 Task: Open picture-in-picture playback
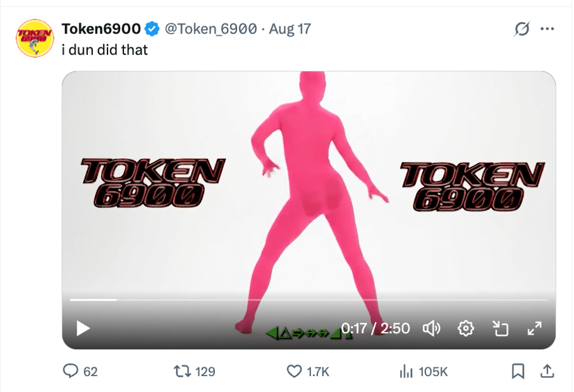pyautogui.click(x=502, y=328)
